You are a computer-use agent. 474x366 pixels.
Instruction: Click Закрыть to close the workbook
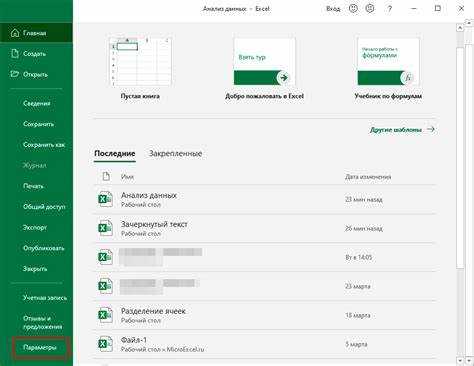pyautogui.click(x=35, y=269)
